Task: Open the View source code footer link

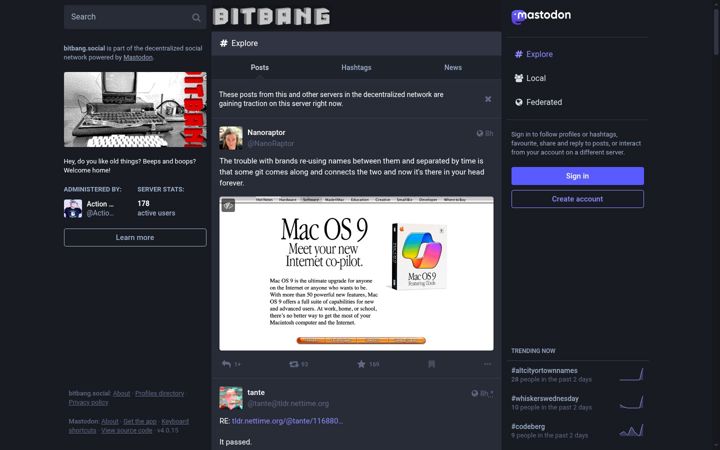Action: pyautogui.click(x=126, y=431)
